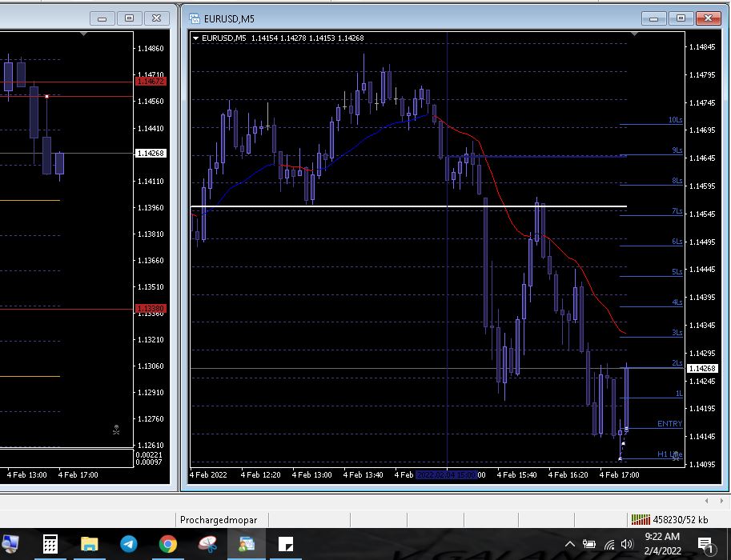Click the red 1.14672 price tag in left chart
The width and height of the screenshot is (731, 560).
point(151,81)
